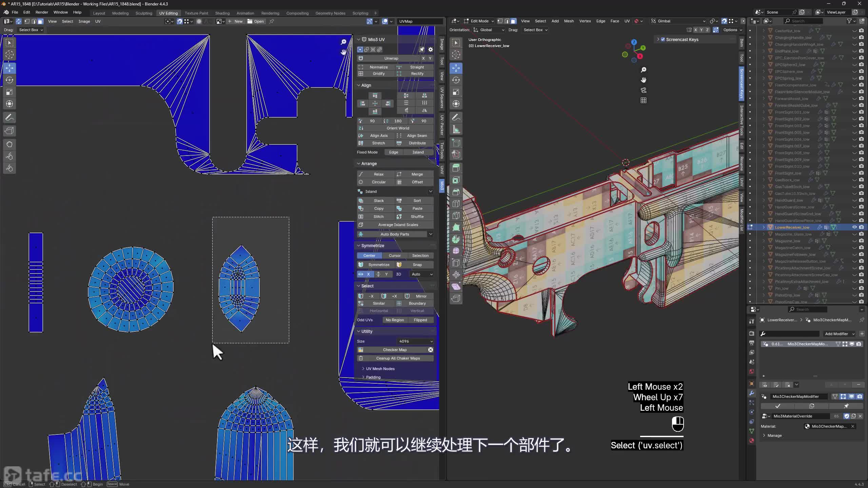This screenshot has height=488, width=868.
Task: Click the Checker Map button
Action: (x=392, y=350)
